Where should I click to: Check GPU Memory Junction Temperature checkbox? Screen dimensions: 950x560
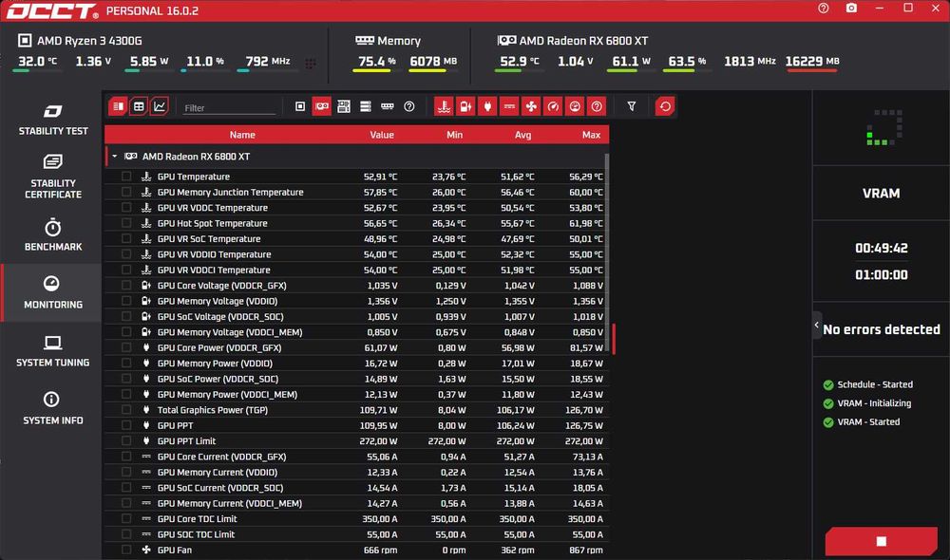pos(126,192)
